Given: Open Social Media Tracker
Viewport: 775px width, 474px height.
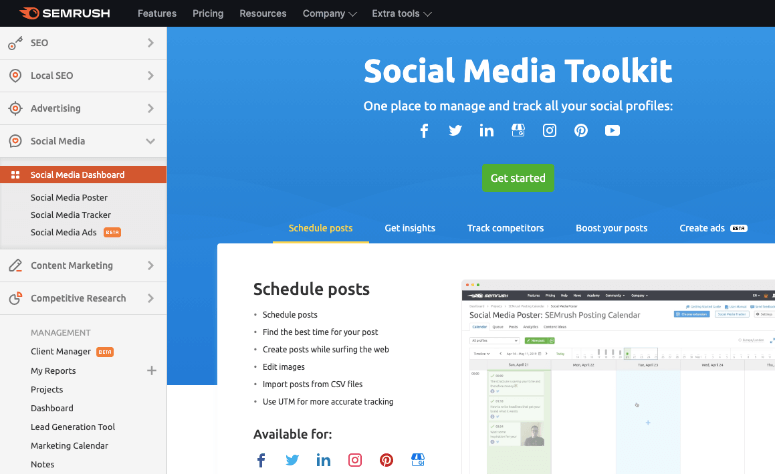Looking at the screenshot, I should point(71,215).
